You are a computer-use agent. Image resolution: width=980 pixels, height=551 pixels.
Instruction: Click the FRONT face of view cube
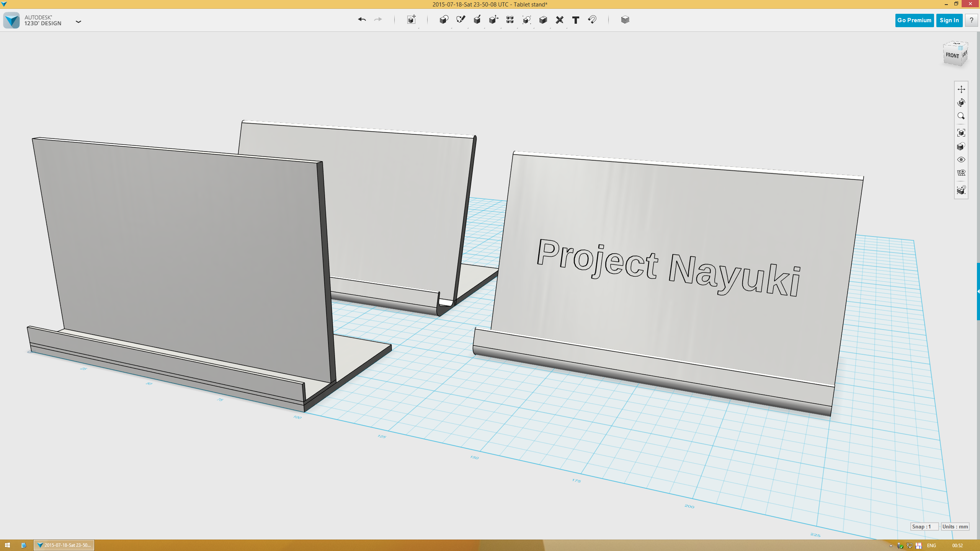[x=952, y=55]
